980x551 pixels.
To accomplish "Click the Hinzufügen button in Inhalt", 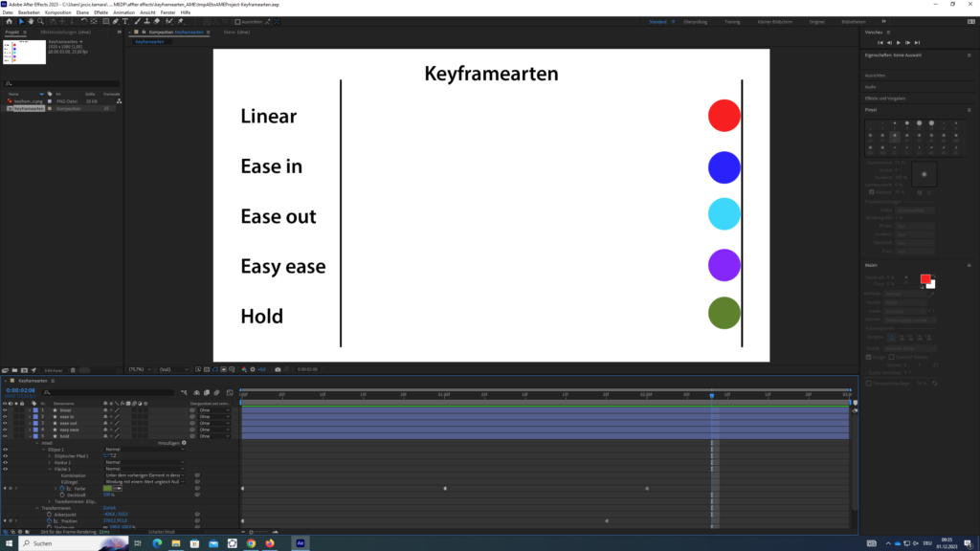I will (167, 443).
